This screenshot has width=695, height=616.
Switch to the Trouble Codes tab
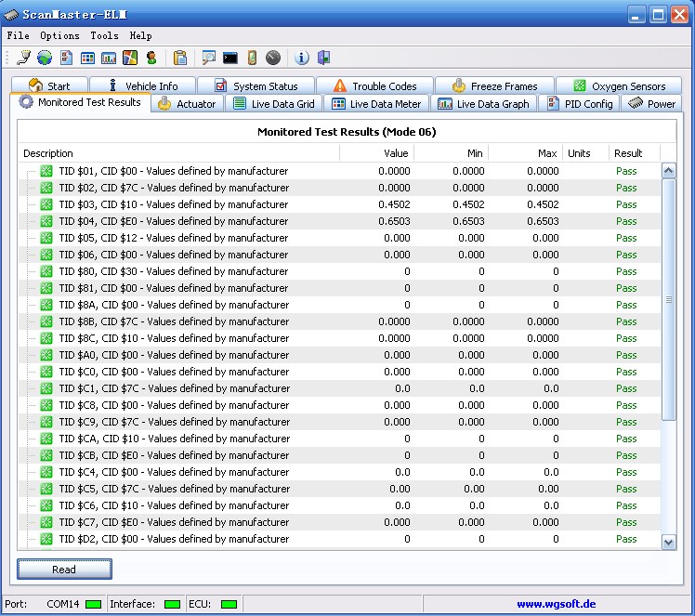point(374,86)
